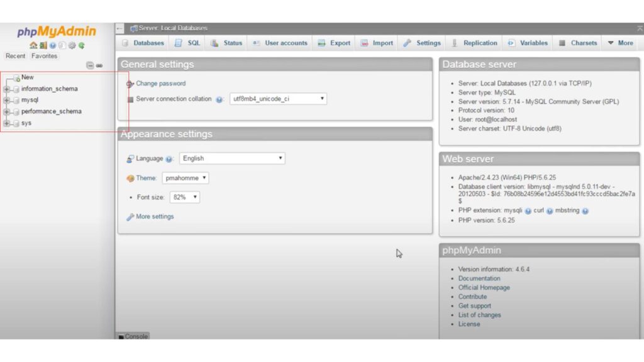Create a new database via New tree item
644x362 pixels.
pos(28,77)
